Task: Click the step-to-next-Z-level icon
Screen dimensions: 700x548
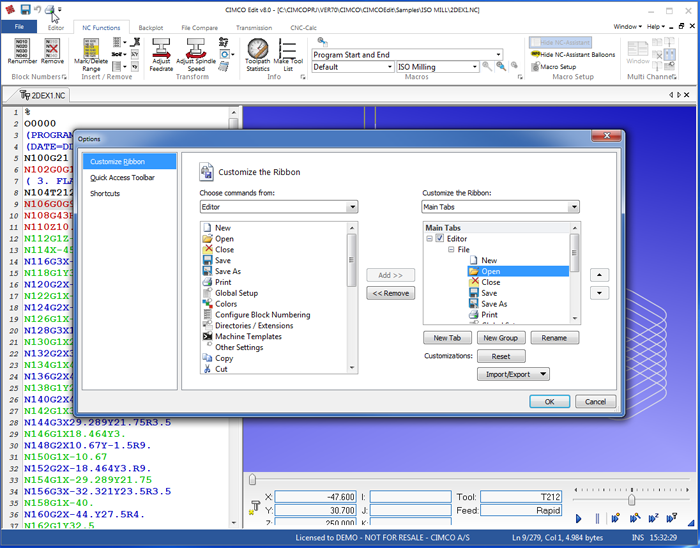Action: pyautogui.click(x=653, y=518)
